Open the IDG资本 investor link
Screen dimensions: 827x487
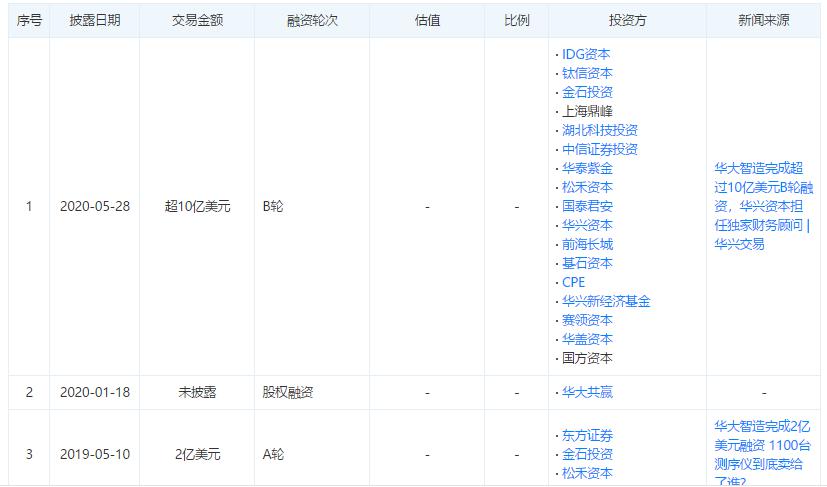[x=585, y=54]
